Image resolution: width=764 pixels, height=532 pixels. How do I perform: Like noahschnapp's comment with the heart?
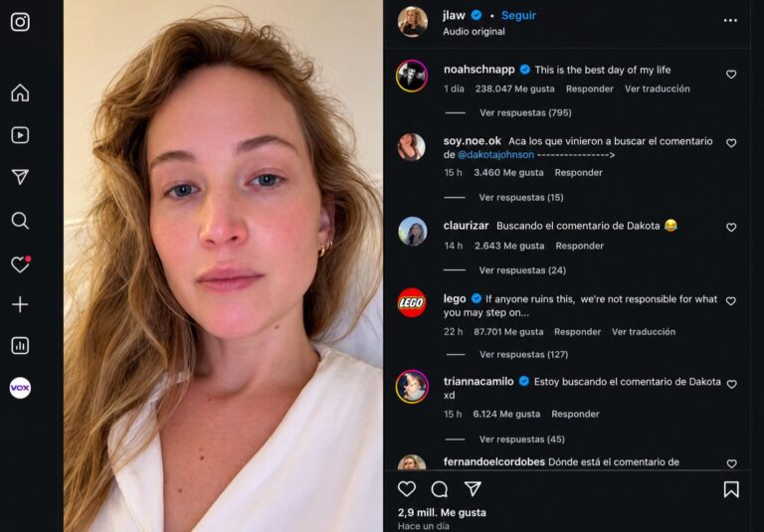pos(731,74)
